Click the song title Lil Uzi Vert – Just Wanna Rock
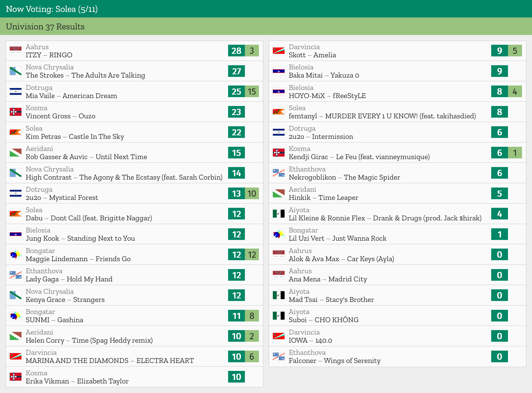This screenshot has height=393, width=532. click(x=337, y=238)
